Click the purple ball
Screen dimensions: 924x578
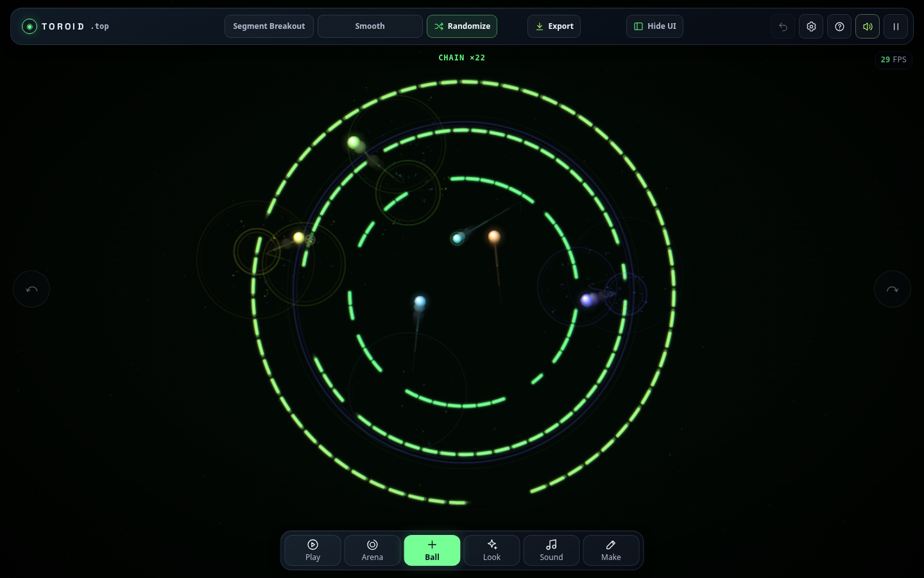[586, 300]
